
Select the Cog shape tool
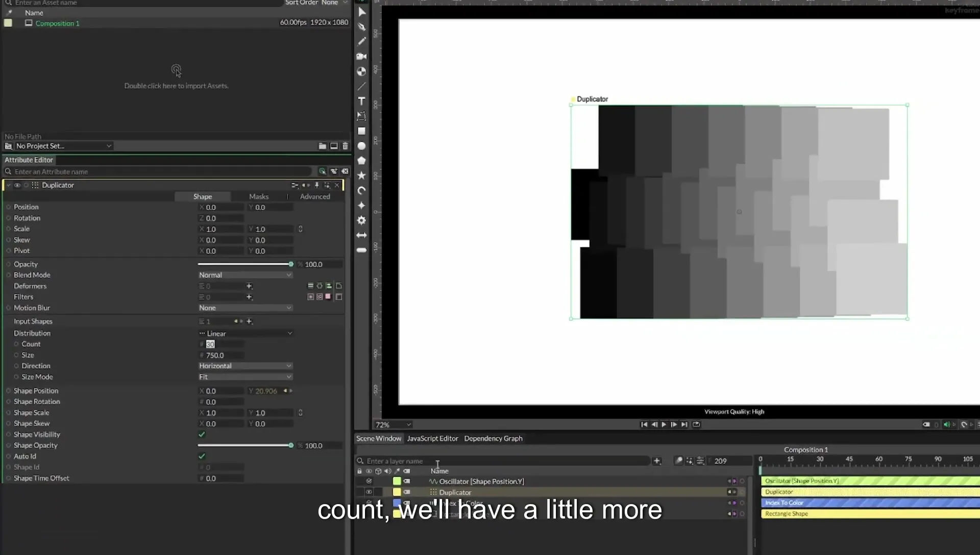[x=362, y=220]
